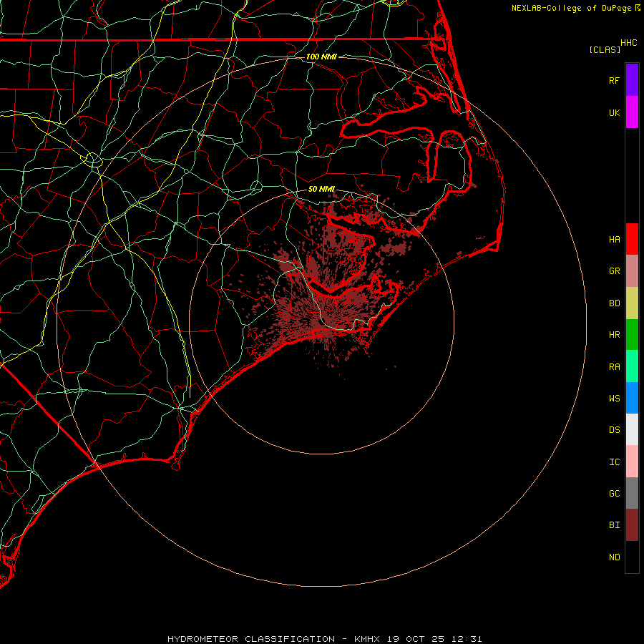Click the RF legend label
This screenshot has height=644, width=644.
pyautogui.click(x=614, y=80)
